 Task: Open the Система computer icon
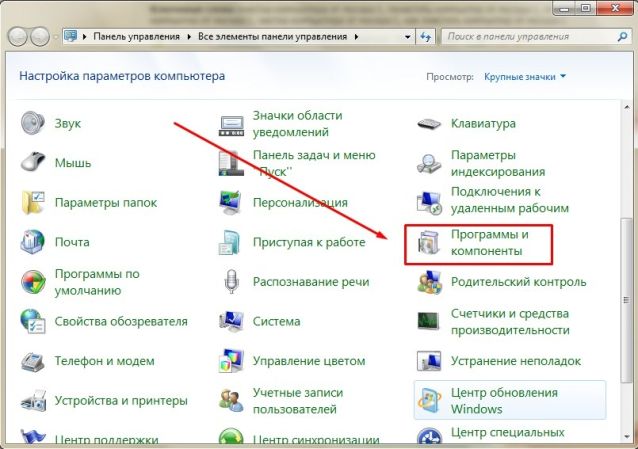(x=231, y=321)
